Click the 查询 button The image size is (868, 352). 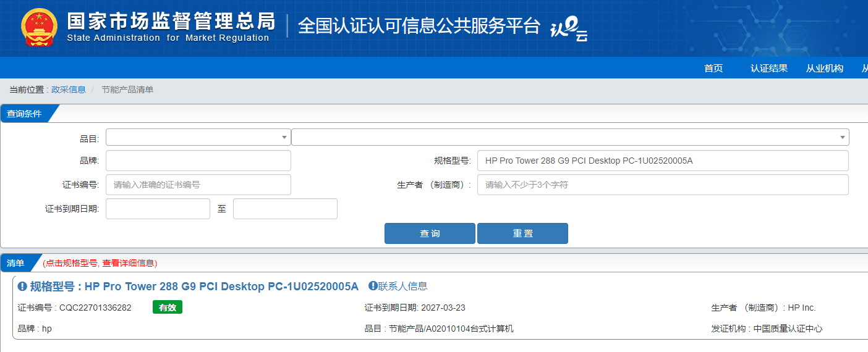click(x=430, y=233)
